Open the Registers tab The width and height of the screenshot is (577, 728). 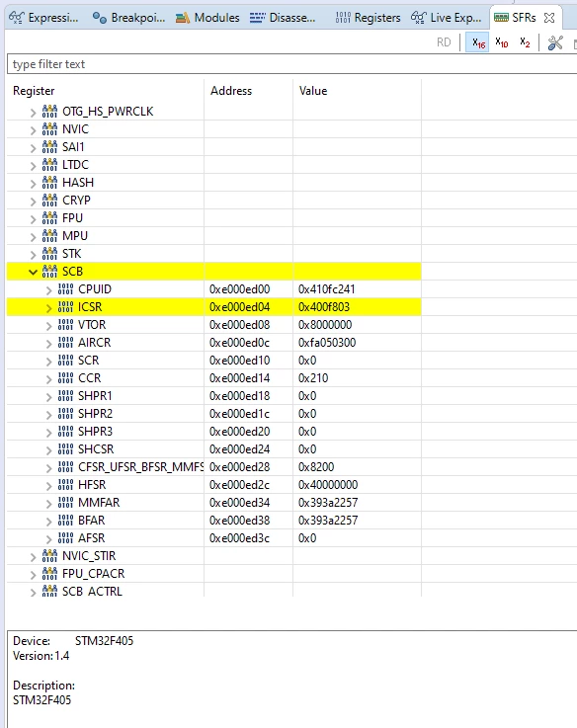368,18
